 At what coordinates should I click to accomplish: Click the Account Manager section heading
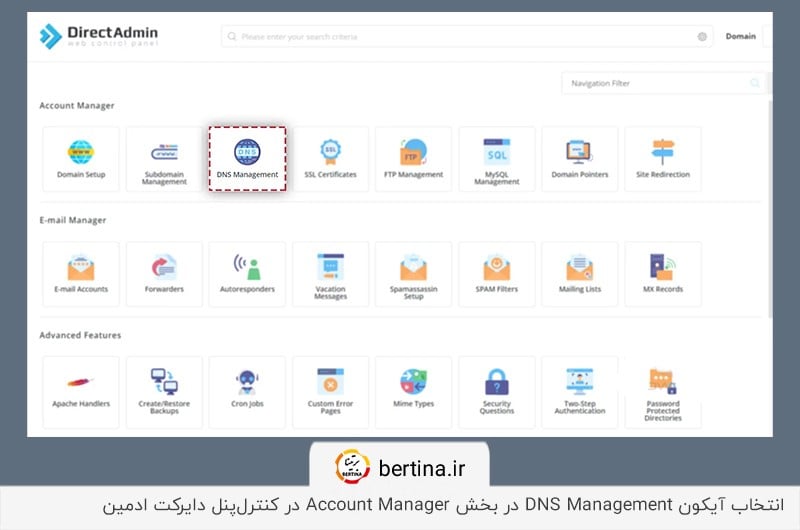77,106
